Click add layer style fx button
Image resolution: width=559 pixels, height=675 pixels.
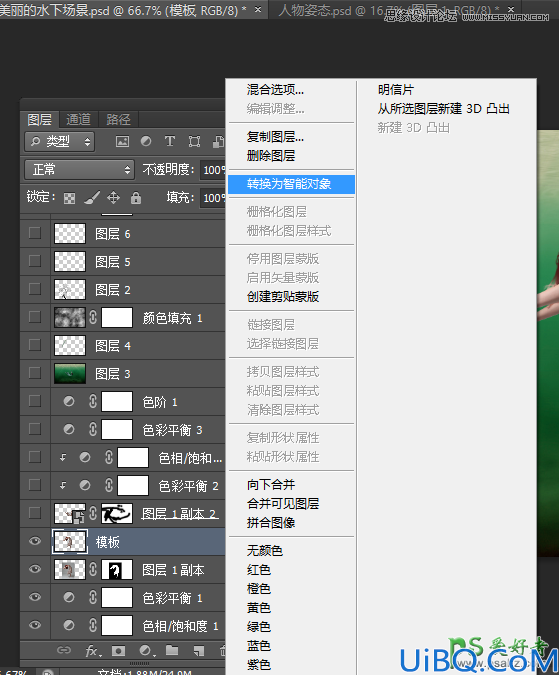[x=93, y=650]
